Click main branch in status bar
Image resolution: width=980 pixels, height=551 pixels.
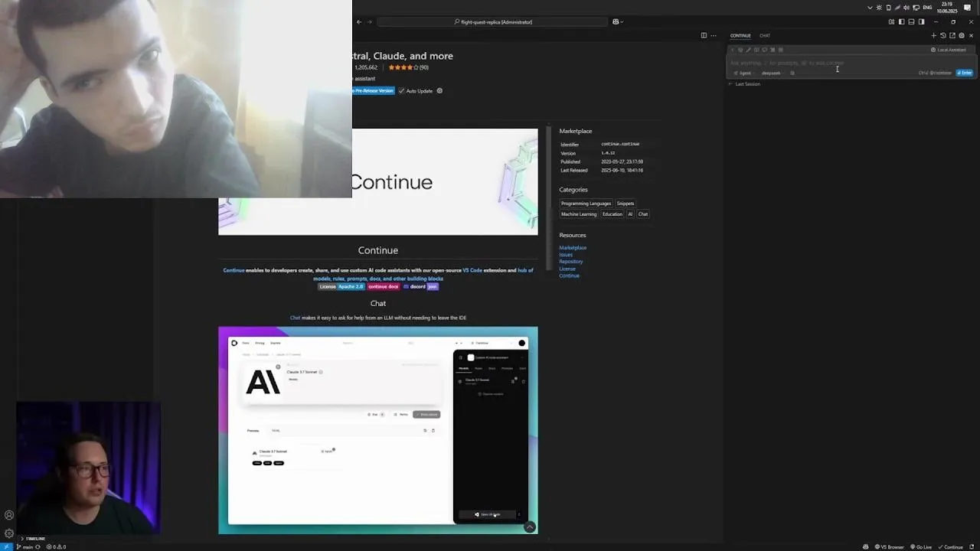pyautogui.click(x=25, y=547)
